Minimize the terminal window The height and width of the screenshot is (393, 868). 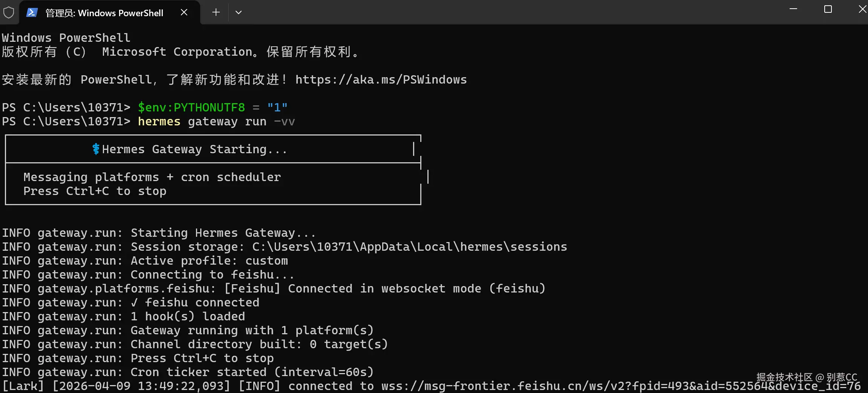793,9
